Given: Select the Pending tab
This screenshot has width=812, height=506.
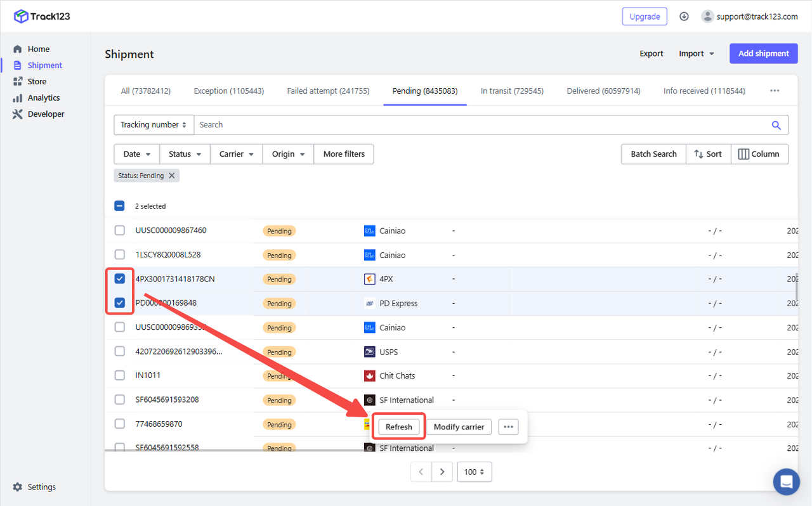Looking at the screenshot, I should pyautogui.click(x=425, y=91).
